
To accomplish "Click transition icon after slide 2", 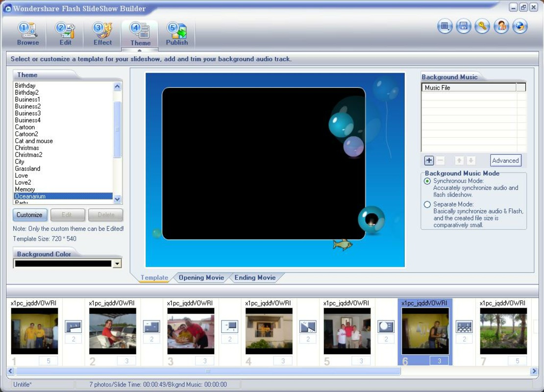I will pyautogui.click(x=151, y=327).
